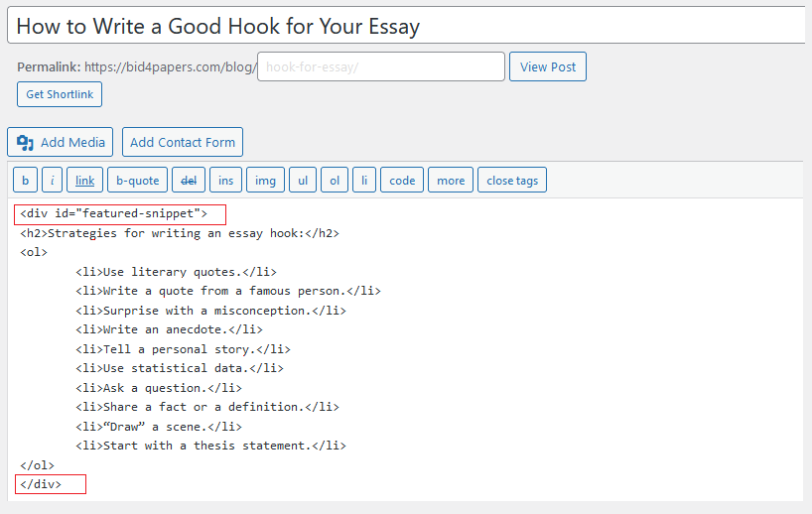Click the "Ask a question." line
This screenshot has height=514, width=812.
159,388
